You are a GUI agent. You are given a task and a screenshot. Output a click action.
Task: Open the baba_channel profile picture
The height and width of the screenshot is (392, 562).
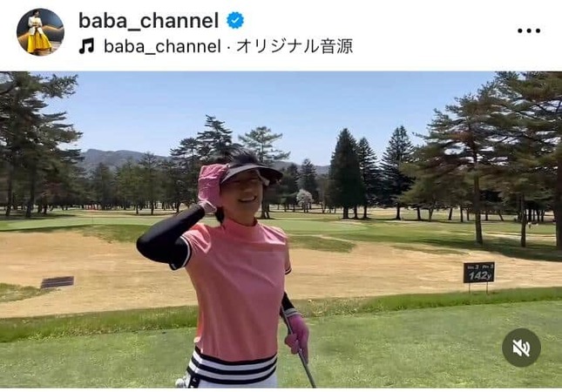point(40,31)
